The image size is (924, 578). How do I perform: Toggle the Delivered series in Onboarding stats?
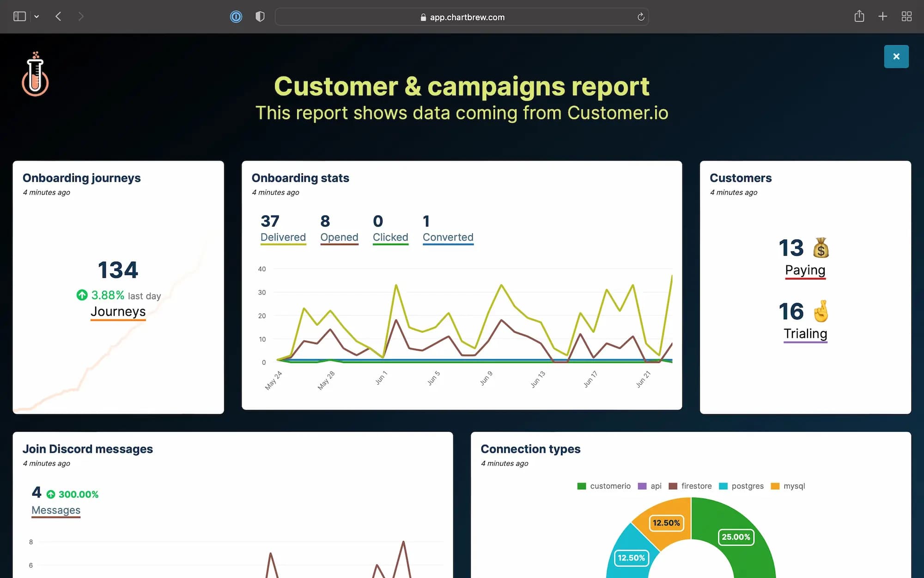283,237
